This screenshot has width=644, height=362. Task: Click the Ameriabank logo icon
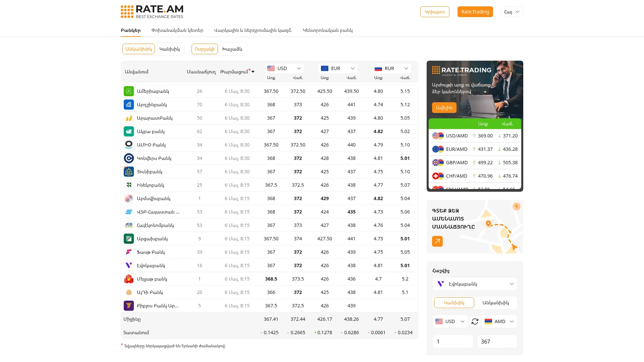tap(129, 91)
